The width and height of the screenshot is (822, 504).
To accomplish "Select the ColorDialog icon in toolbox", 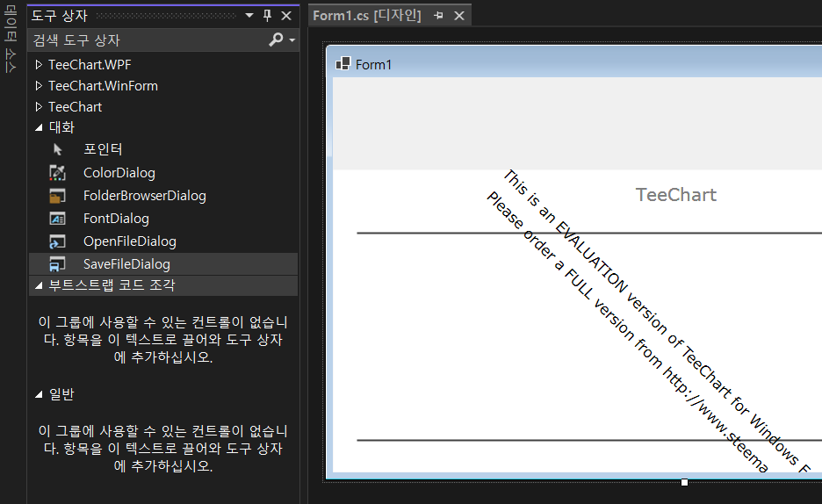I will coord(57,173).
